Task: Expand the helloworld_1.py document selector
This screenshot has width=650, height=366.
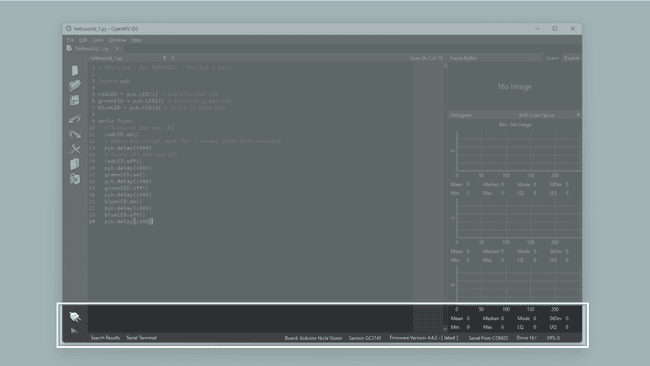Action: [128, 58]
